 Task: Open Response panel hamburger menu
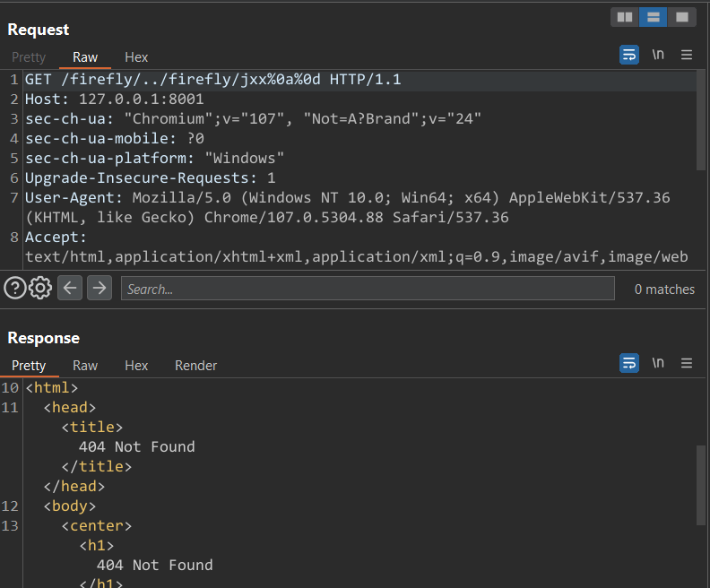pyautogui.click(x=687, y=363)
